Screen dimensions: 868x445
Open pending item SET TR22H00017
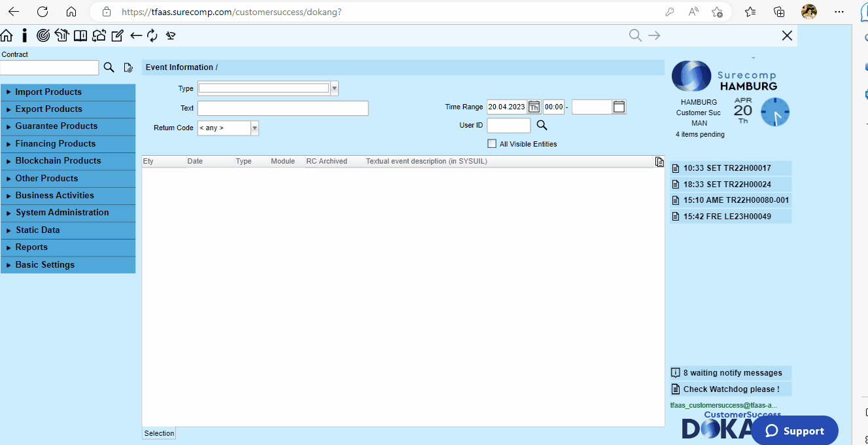coord(731,168)
